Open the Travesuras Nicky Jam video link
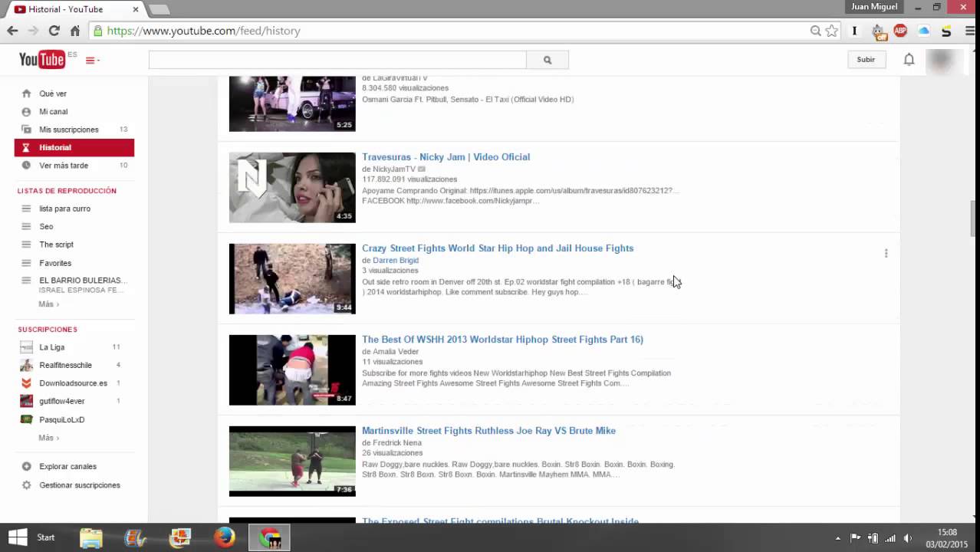Image resolution: width=980 pixels, height=552 pixels. click(x=446, y=156)
